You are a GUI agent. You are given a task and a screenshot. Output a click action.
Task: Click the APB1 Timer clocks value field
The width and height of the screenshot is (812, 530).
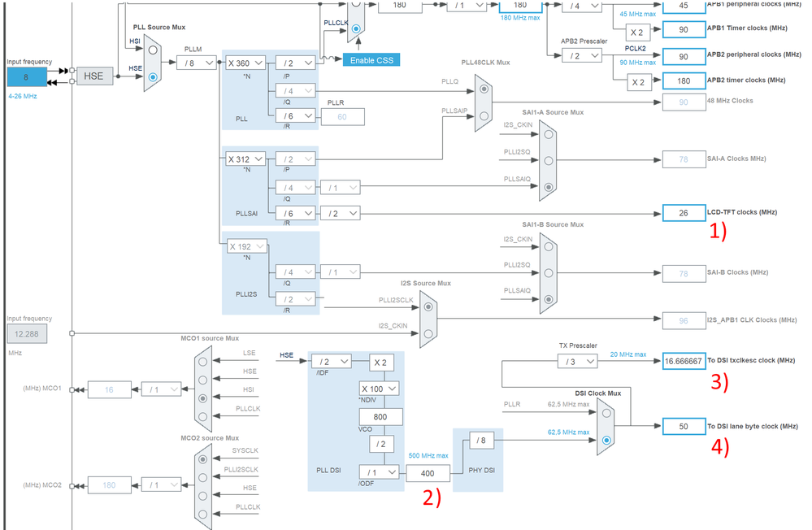point(684,29)
